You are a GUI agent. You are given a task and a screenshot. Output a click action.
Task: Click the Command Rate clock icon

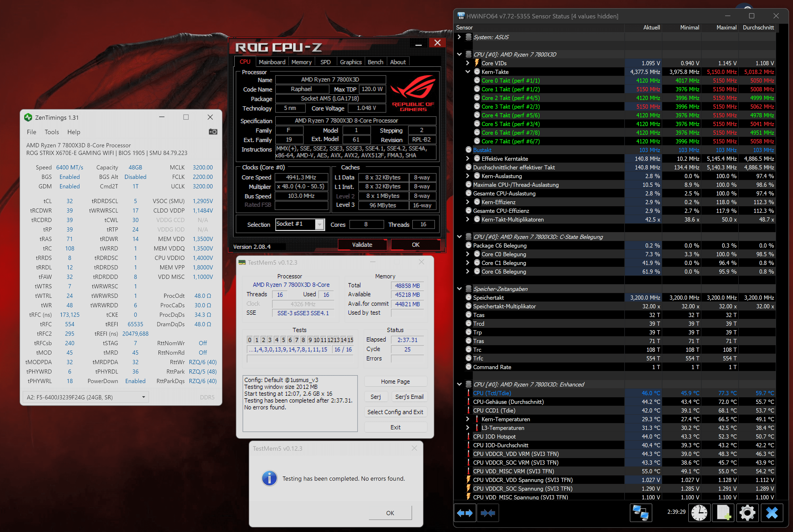pyautogui.click(x=468, y=367)
